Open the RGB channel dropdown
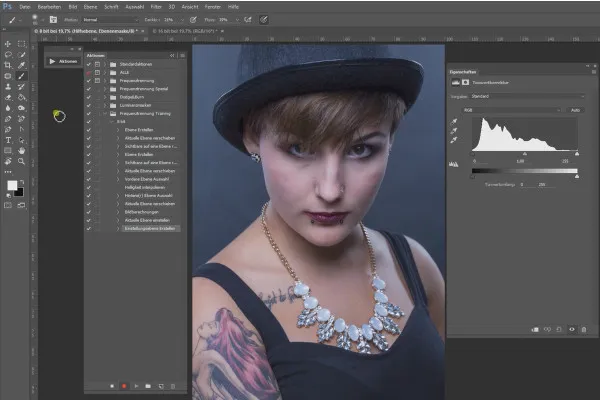Image resolution: width=600 pixels, height=400 pixels. [x=513, y=110]
